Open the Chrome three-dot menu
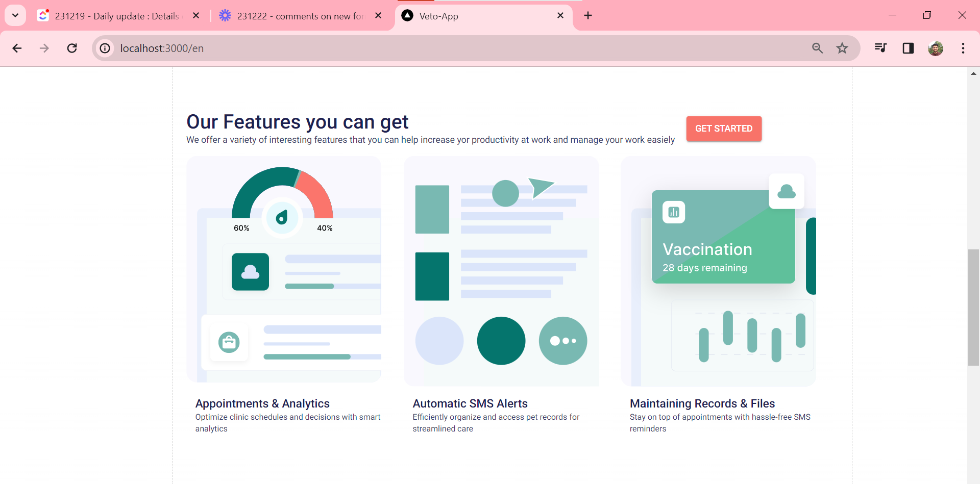This screenshot has height=484, width=980. pyautogui.click(x=963, y=48)
